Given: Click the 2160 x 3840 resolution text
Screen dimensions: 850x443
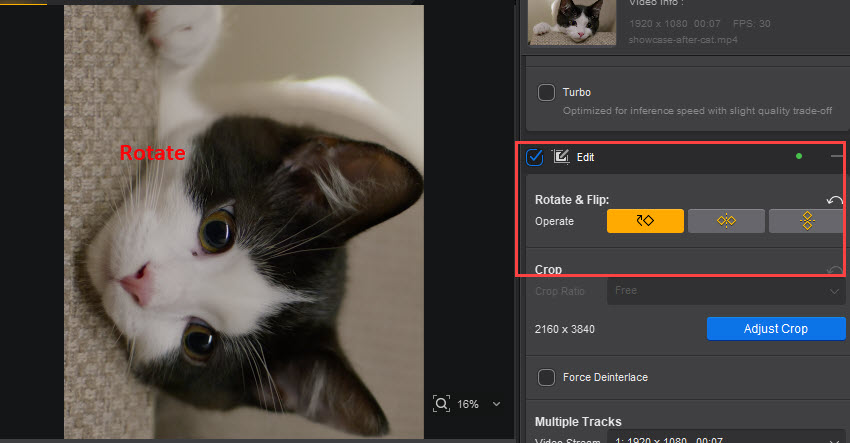Looking at the screenshot, I should point(564,329).
